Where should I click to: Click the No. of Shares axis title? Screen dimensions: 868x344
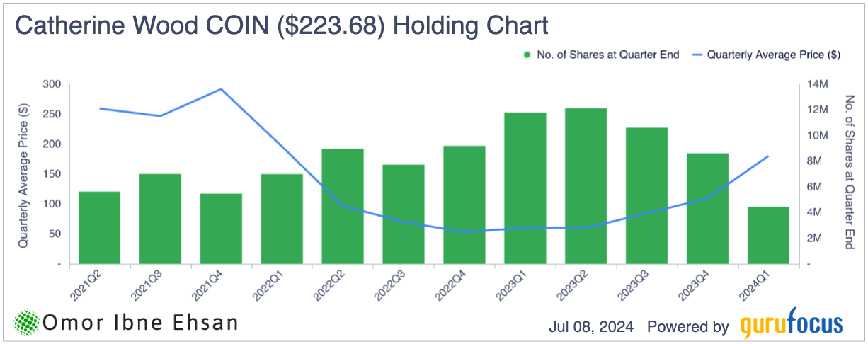click(x=850, y=172)
